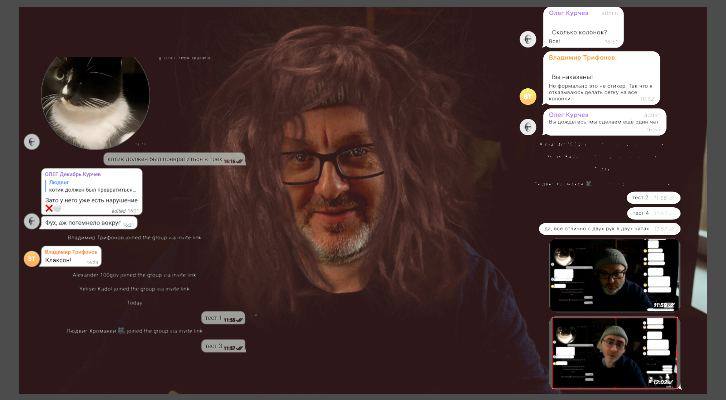726x400 pixels.
Task: Select the "Классно!" message bubble
Action: (71, 256)
